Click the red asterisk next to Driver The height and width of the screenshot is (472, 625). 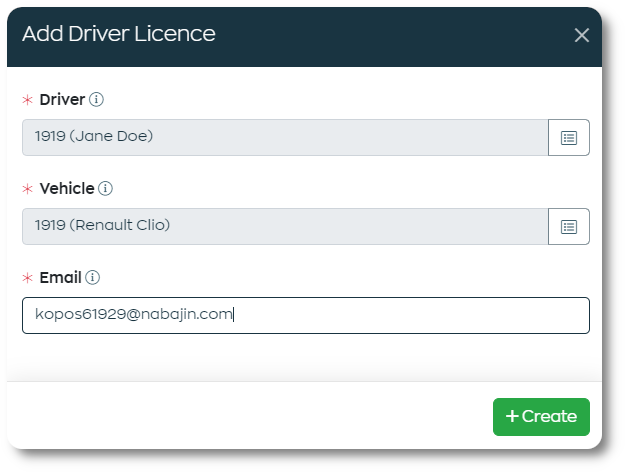(27, 100)
